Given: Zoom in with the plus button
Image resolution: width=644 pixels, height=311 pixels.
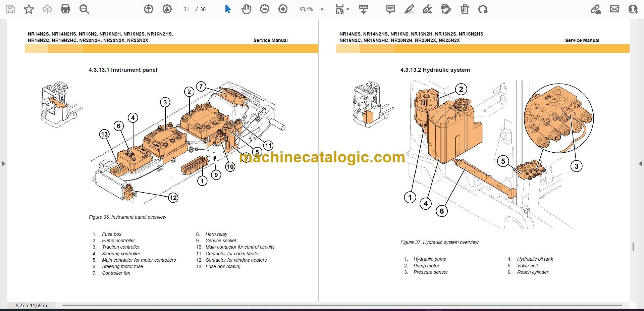Looking at the screenshot, I should (x=283, y=9).
